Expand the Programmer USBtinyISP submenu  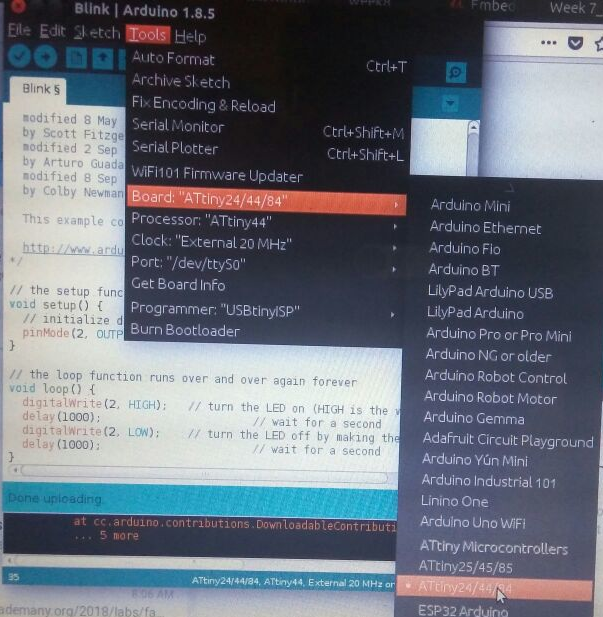(x=265, y=310)
